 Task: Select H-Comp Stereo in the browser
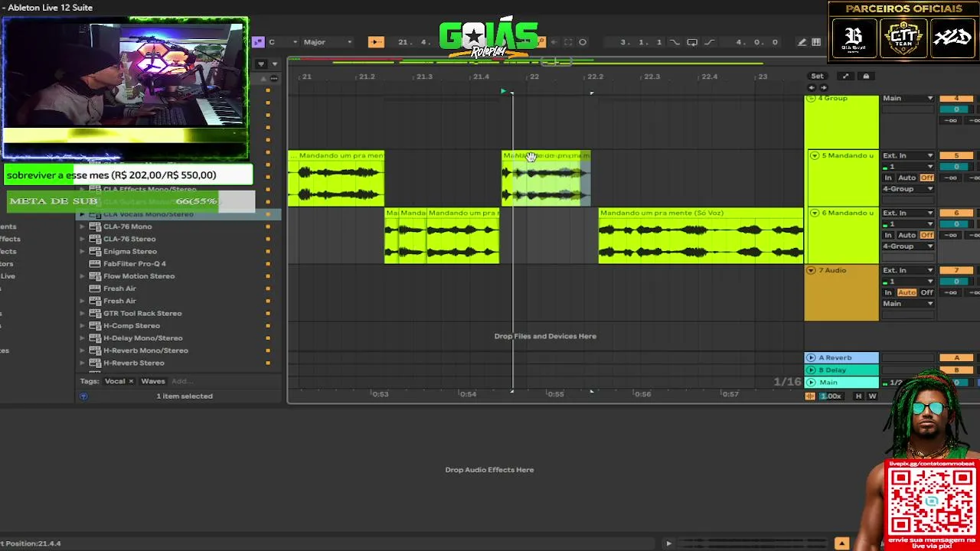point(131,326)
